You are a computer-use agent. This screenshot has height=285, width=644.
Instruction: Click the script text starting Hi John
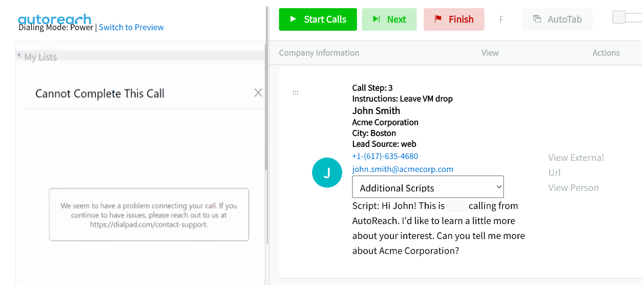click(439, 228)
